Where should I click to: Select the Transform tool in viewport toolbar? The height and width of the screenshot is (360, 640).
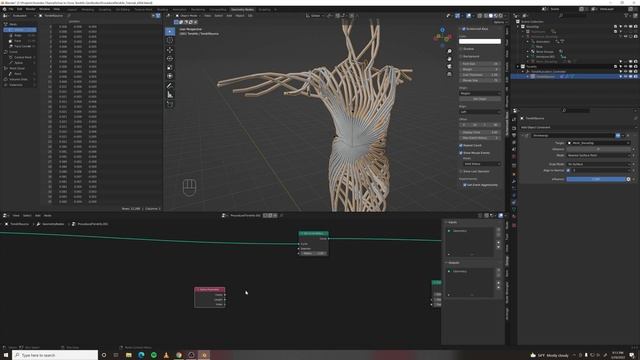click(170, 76)
